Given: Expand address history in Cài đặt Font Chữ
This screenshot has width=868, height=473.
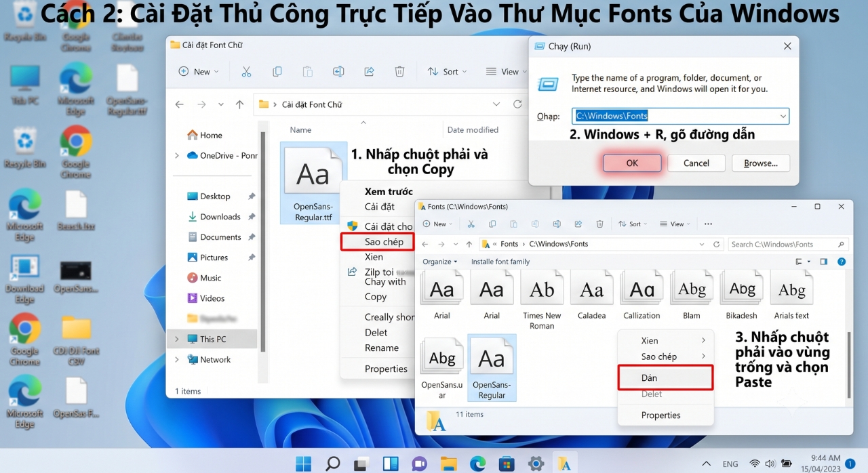Looking at the screenshot, I should tap(496, 104).
